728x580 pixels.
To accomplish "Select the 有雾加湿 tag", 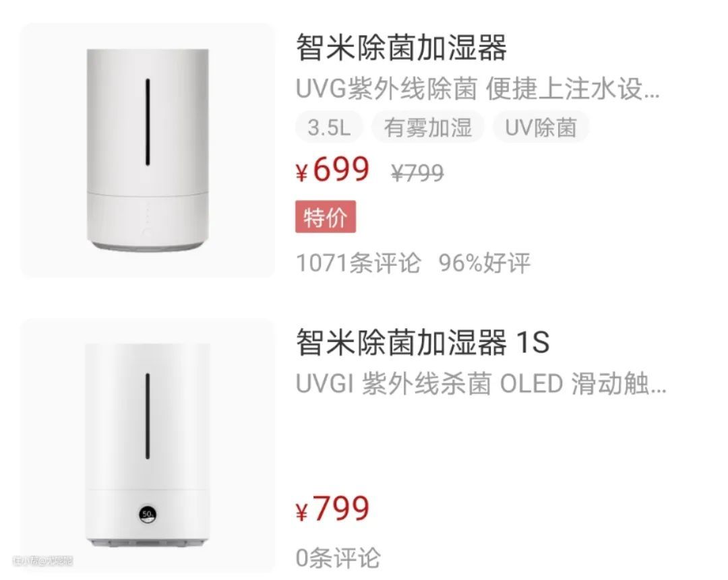I will click(427, 127).
